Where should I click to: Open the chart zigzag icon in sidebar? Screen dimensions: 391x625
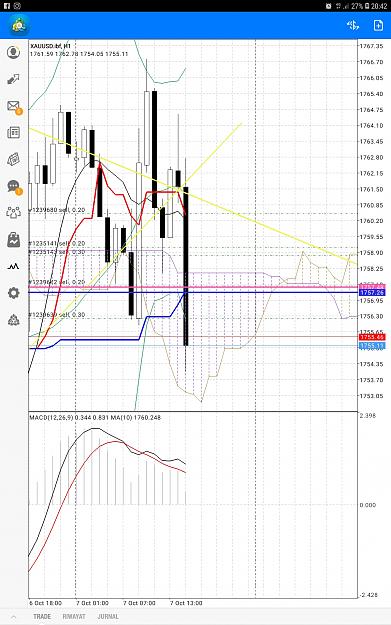tap(14, 266)
